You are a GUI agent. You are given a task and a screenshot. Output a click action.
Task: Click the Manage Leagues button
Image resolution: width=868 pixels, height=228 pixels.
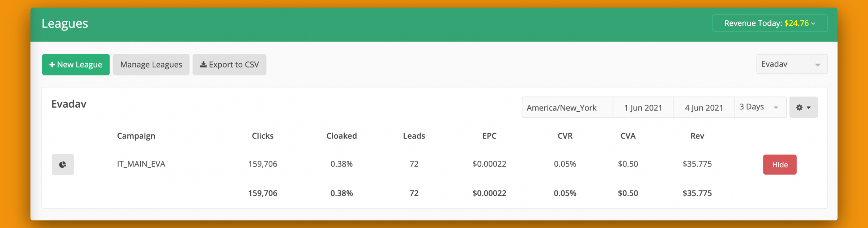point(151,65)
